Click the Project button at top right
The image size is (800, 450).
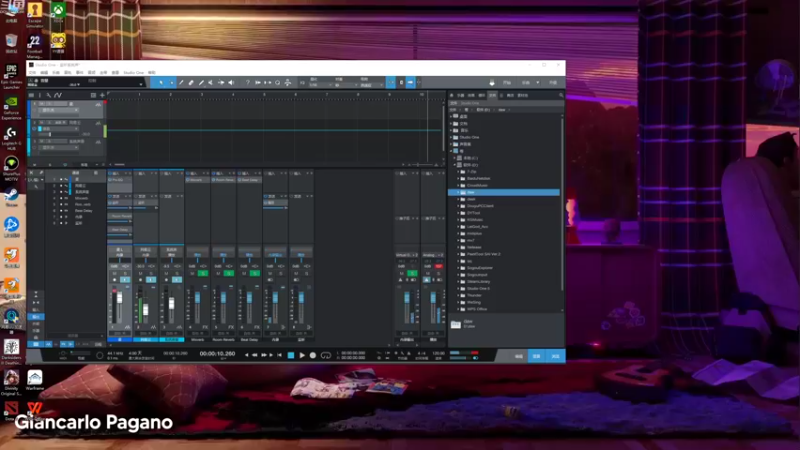[x=554, y=83]
